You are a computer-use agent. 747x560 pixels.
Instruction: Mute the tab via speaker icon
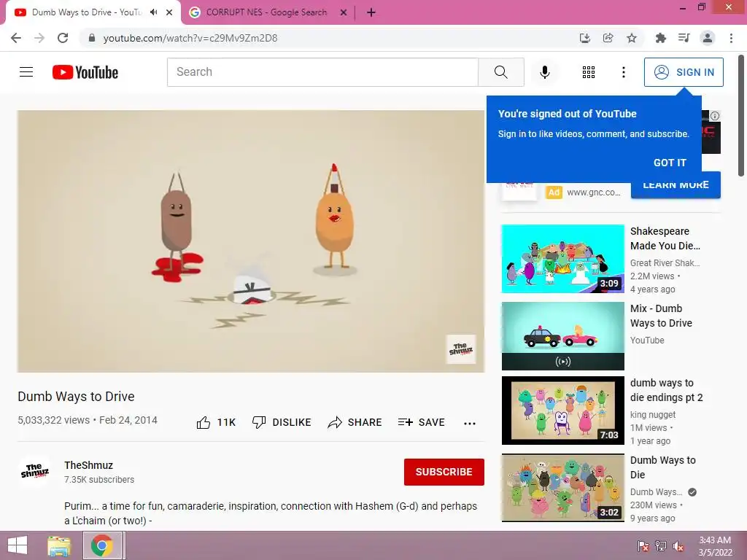pos(153,12)
